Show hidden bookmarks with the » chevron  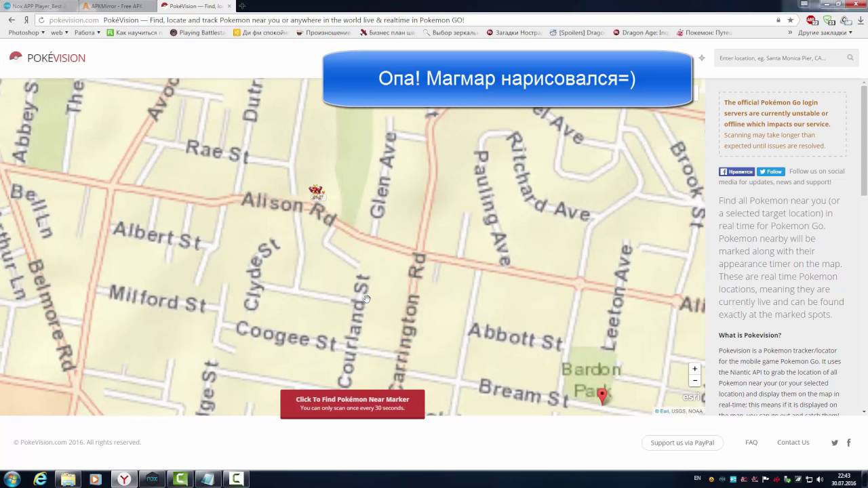point(790,33)
